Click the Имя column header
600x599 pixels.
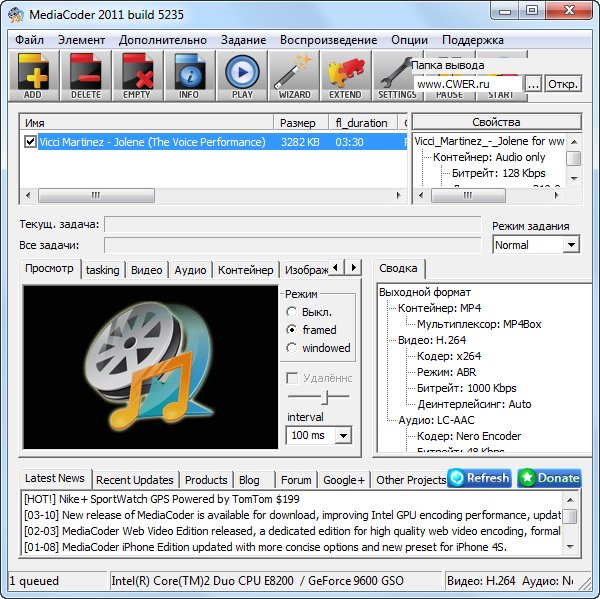(147, 122)
